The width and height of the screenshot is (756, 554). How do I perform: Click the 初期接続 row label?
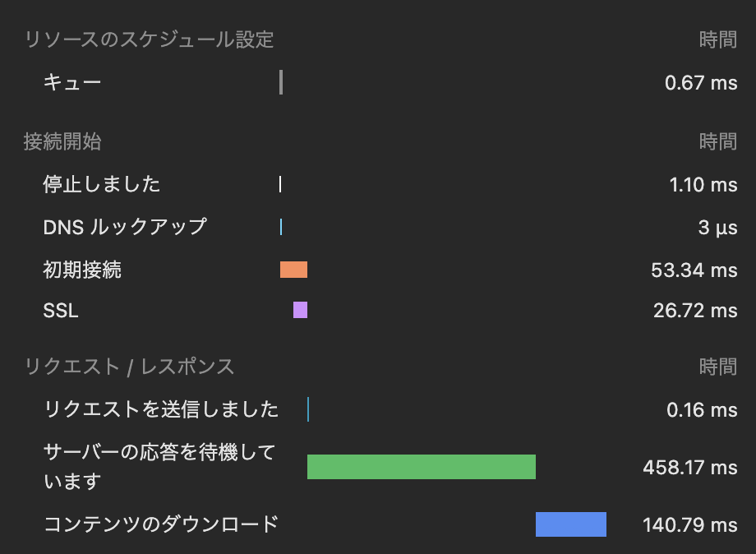pyautogui.click(x=82, y=270)
